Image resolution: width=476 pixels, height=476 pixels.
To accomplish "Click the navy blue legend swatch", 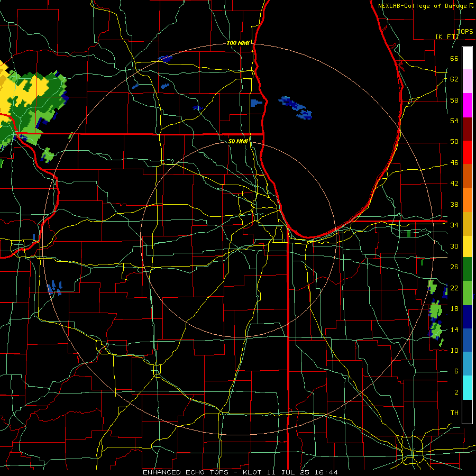I will (467, 317).
